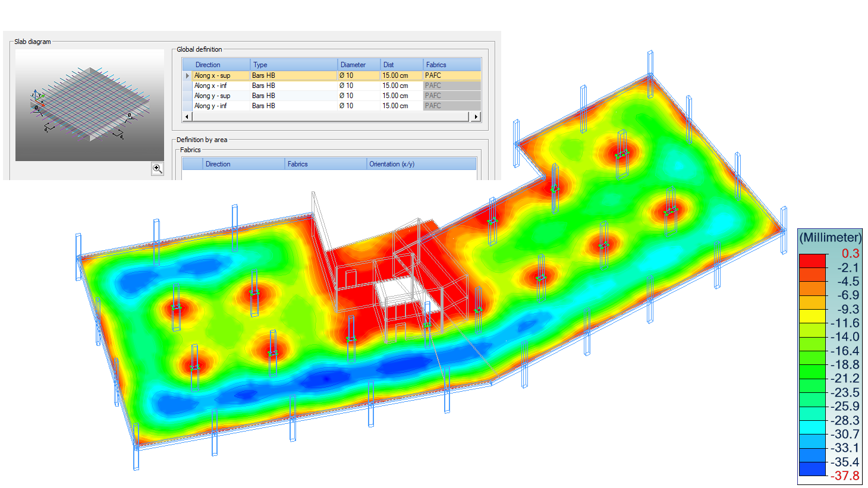Image resolution: width=868 pixels, height=488 pixels.
Task: Open the slab diagram preview thumbnail
Action: pos(90,105)
